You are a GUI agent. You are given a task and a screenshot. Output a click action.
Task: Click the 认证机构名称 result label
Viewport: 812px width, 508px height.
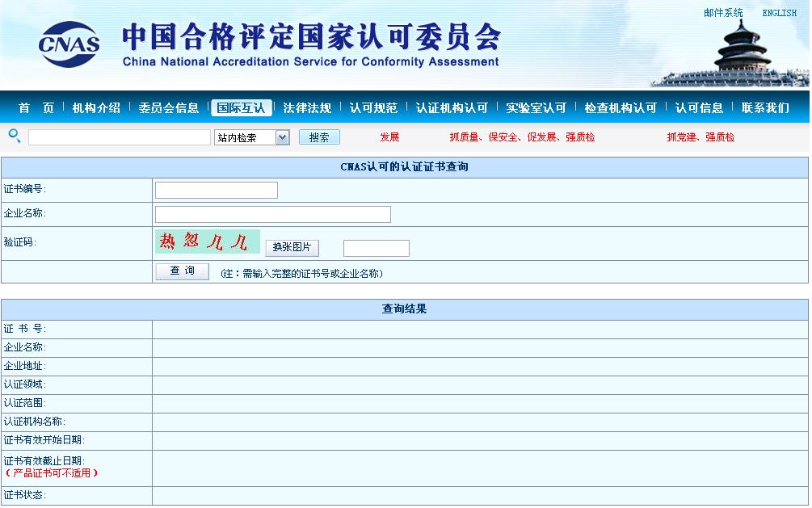tap(34, 422)
